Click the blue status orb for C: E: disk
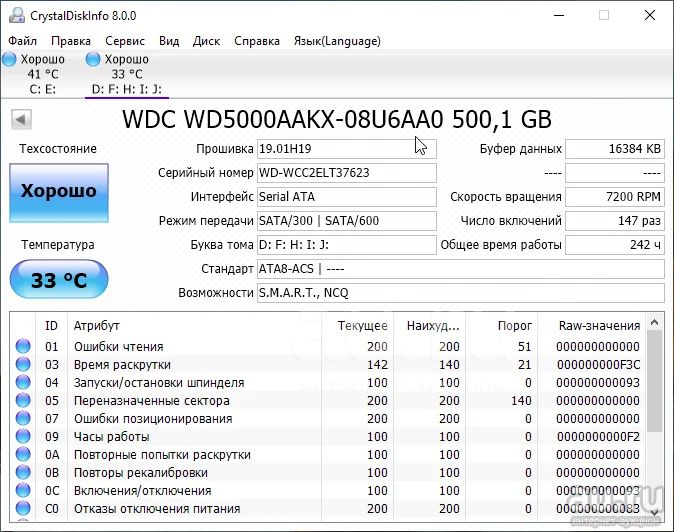The height and width of the screenshot is (532, 674). (x=9, y=59)
